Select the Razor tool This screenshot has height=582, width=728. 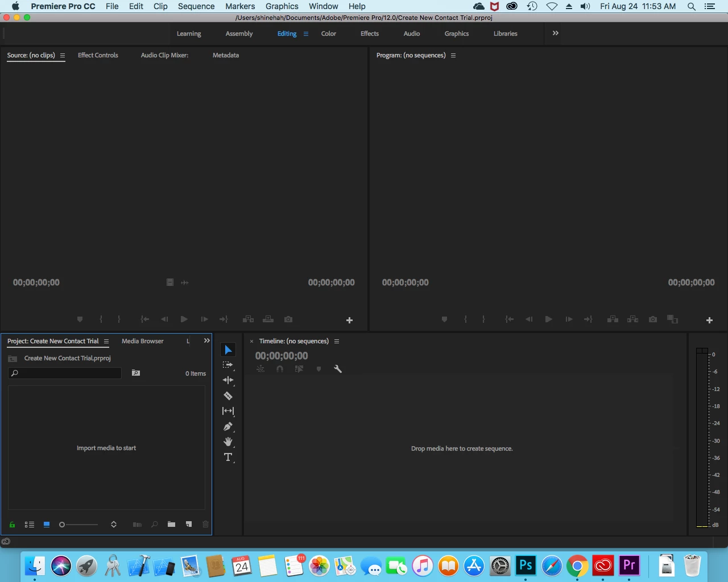228,396
